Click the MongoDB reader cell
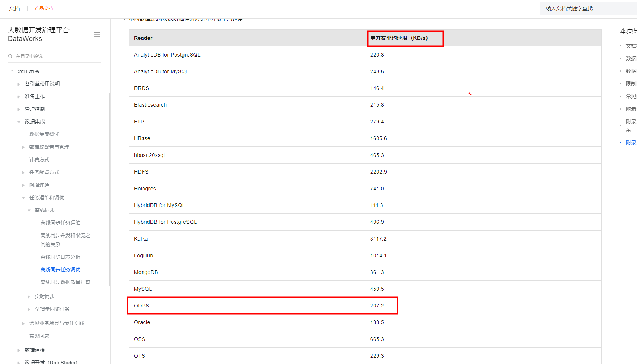Screen dimensions: 637x364 247,272
